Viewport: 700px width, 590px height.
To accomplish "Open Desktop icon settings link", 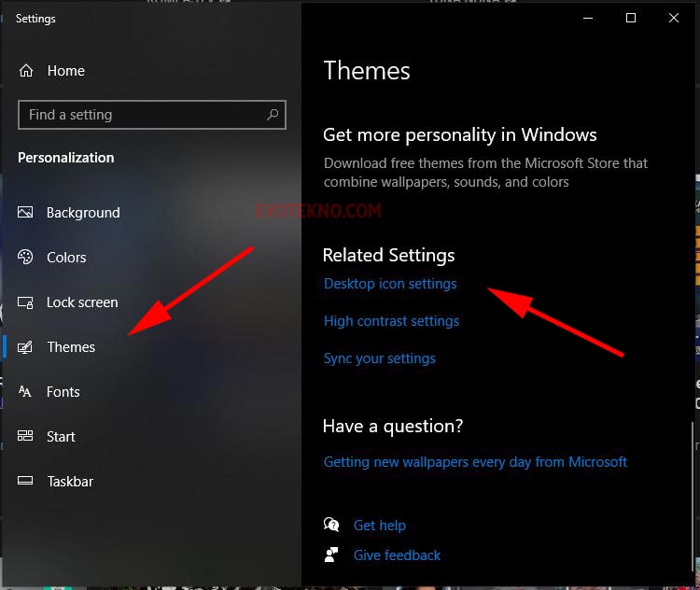I will tap(390, 284).
